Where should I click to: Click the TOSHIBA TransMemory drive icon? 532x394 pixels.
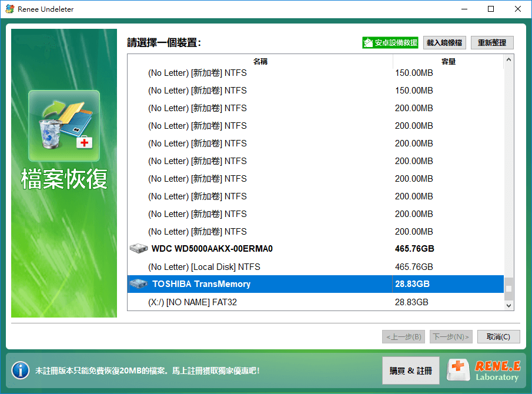138,283
